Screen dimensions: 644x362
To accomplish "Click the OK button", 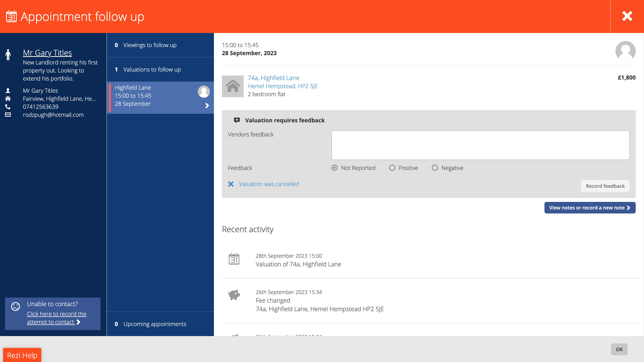I will pos(619,349).
